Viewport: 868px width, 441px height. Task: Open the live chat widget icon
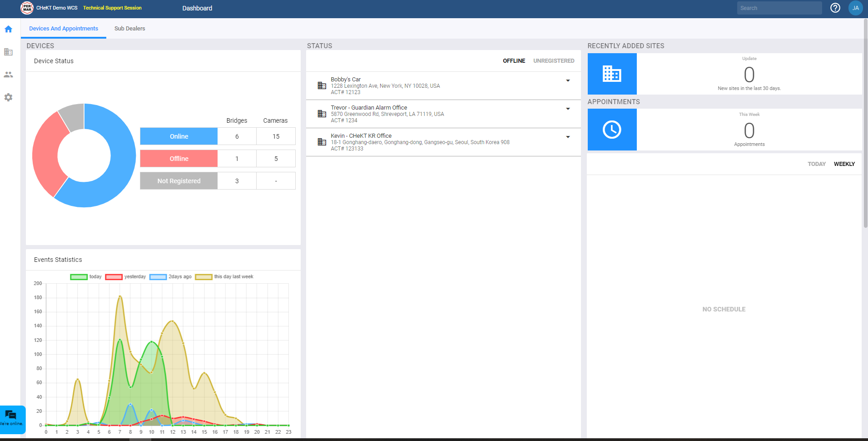(x=11, y=416)
